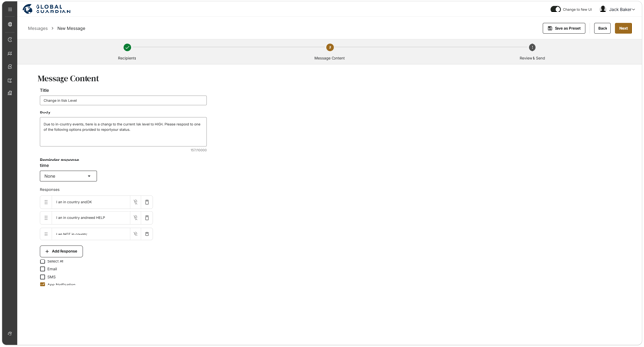Screen dimensions: 644x347
Task: Click the Global Guardian logo
Action: [x=47, y=9]
